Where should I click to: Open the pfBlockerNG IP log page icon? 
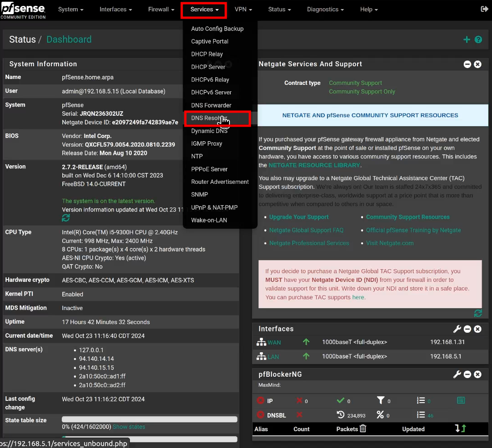point(461,400)
